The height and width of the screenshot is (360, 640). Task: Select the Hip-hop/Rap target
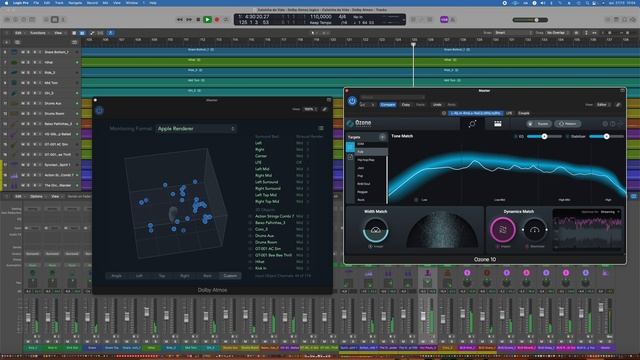(x=366, y=160)
